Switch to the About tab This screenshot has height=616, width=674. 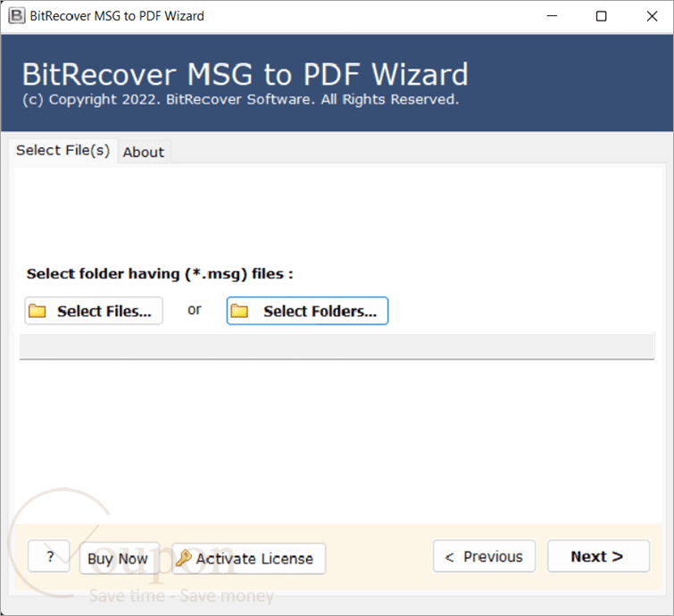144,152
